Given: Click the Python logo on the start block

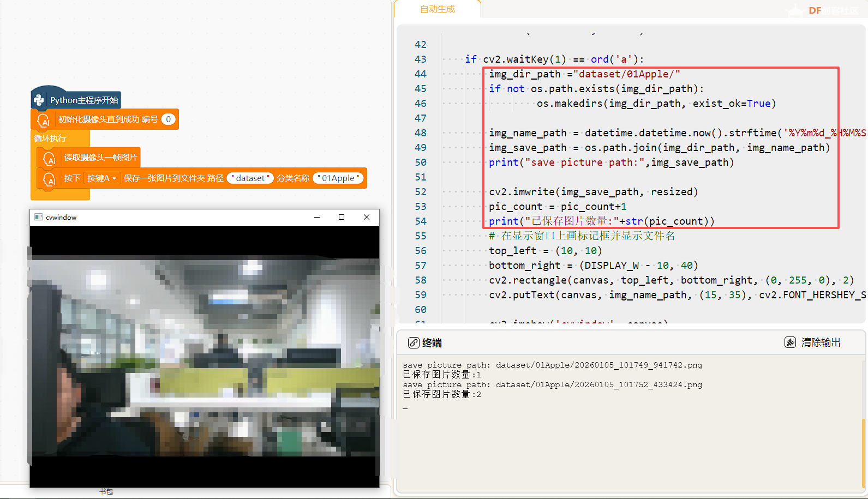Looking at the screenshot, I should coord(39,100).
